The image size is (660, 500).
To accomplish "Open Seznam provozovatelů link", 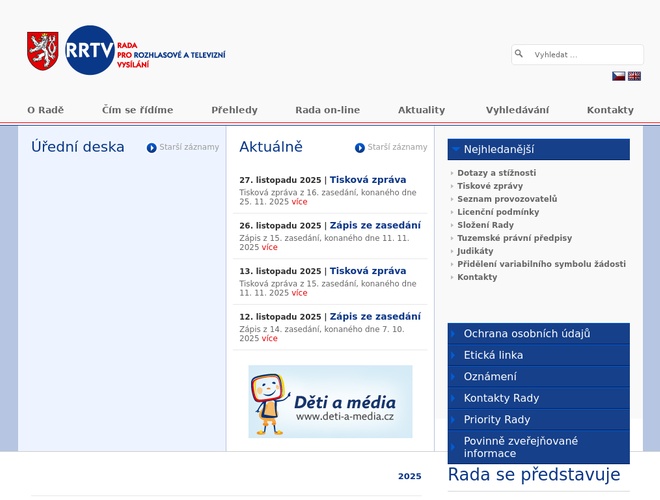I will tap(507, 199).
